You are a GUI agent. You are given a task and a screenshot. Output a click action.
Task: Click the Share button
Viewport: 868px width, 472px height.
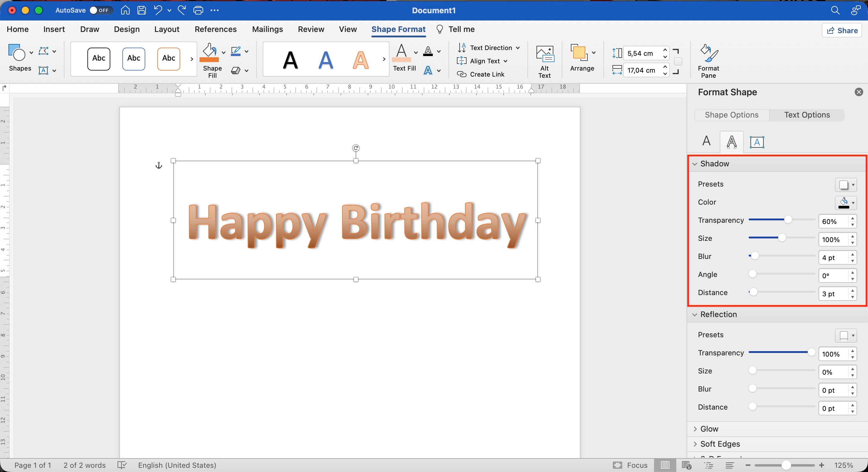click(842, 30)
